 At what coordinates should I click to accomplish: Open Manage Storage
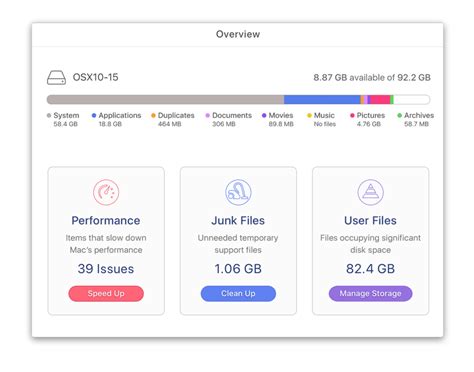coord(370,294)
